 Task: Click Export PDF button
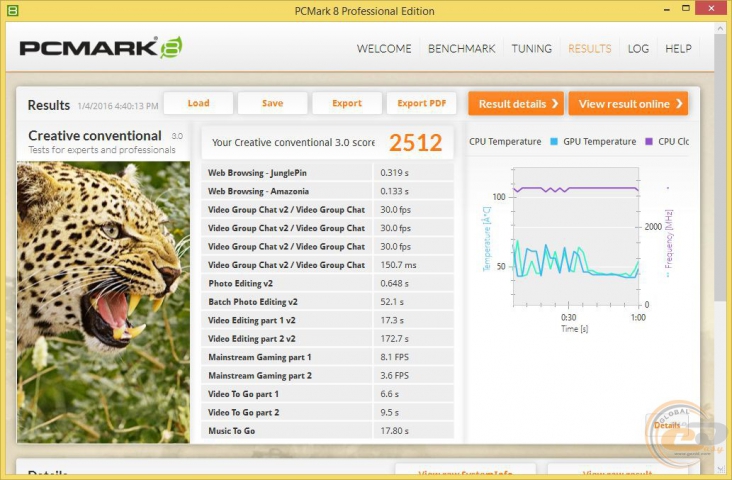click(422, 103)
